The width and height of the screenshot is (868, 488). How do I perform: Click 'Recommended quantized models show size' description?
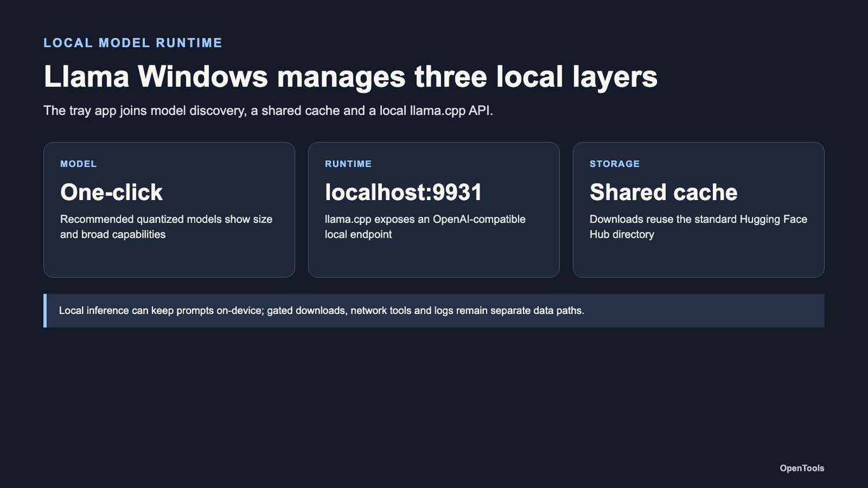(166, 227)
